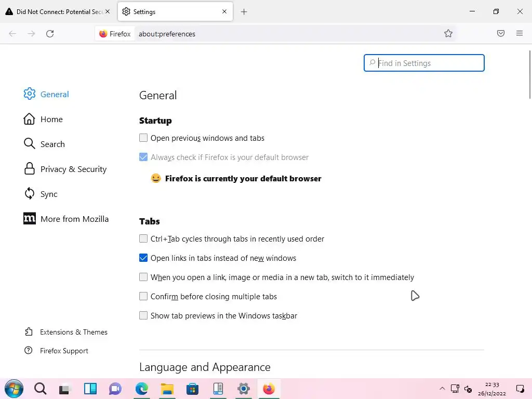
Task: Click the network icon in system tray
Action: [x=455, y=389]
